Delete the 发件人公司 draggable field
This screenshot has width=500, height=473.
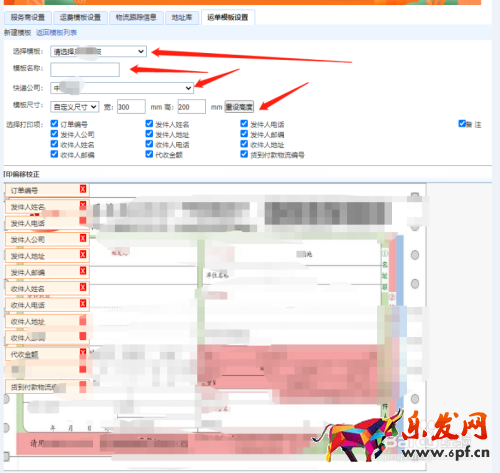(x=83, y=238)
